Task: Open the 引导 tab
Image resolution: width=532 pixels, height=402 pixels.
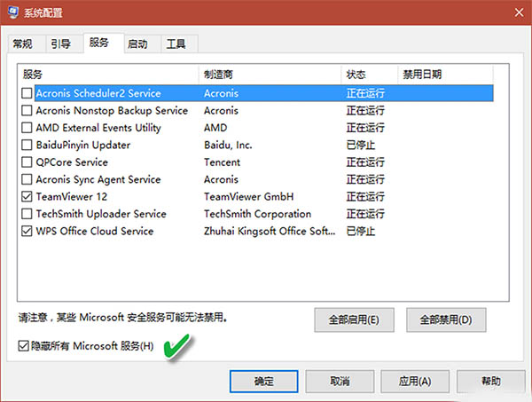Action: pos(60,43)
